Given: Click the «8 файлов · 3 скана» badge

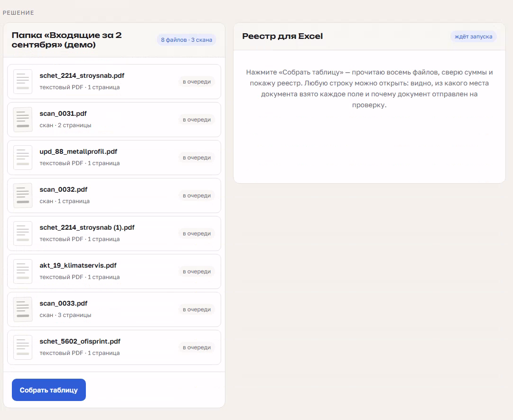Looking at the screenshot, I should pyautogui.click(x=187, y=40).
